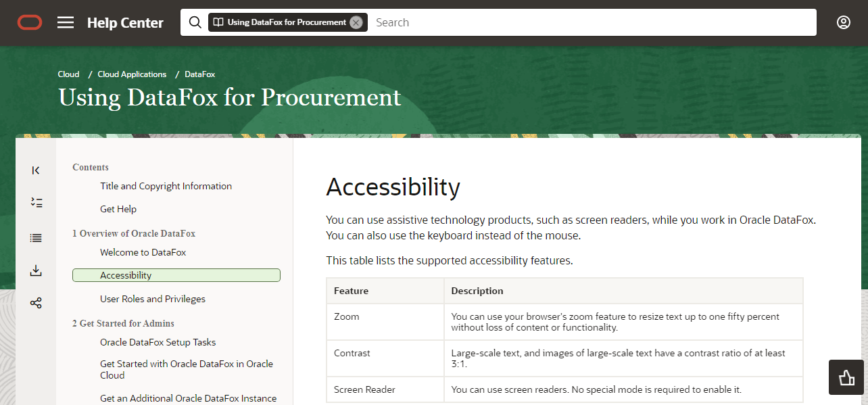Image resolution: width=868 pixels, height=405 pixels.
Task: Open Oracle DataFox Setup Tasks topic
Action: pos(158,342)
